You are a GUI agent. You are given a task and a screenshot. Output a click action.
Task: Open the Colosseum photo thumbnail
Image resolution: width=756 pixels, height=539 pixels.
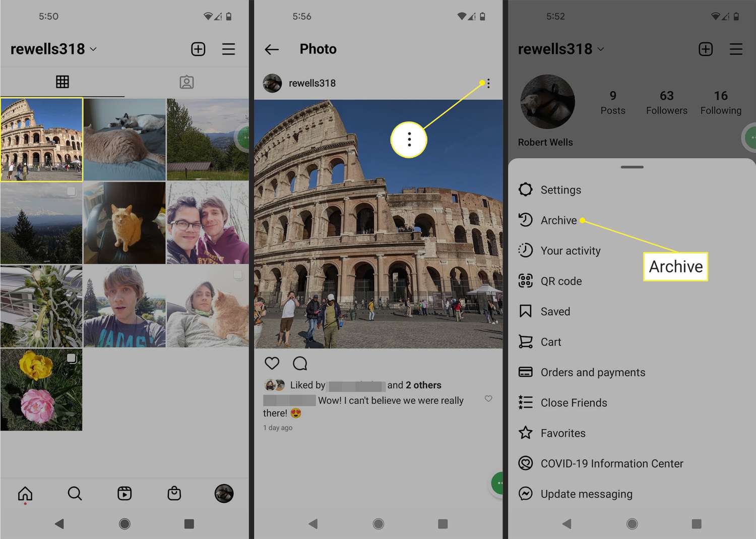[42, 140]
